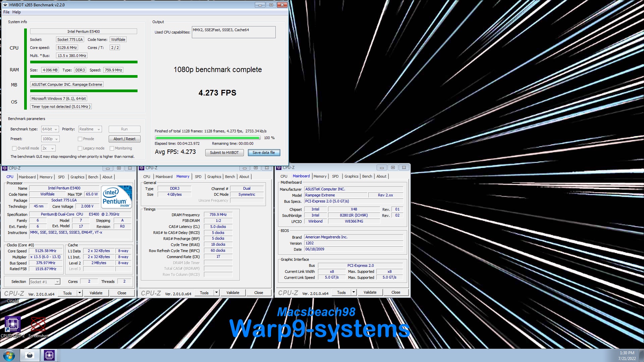Open the CPUID CPU-Z desktop shortcut
Screen dimensions: 644x362
tap(13, 327)
